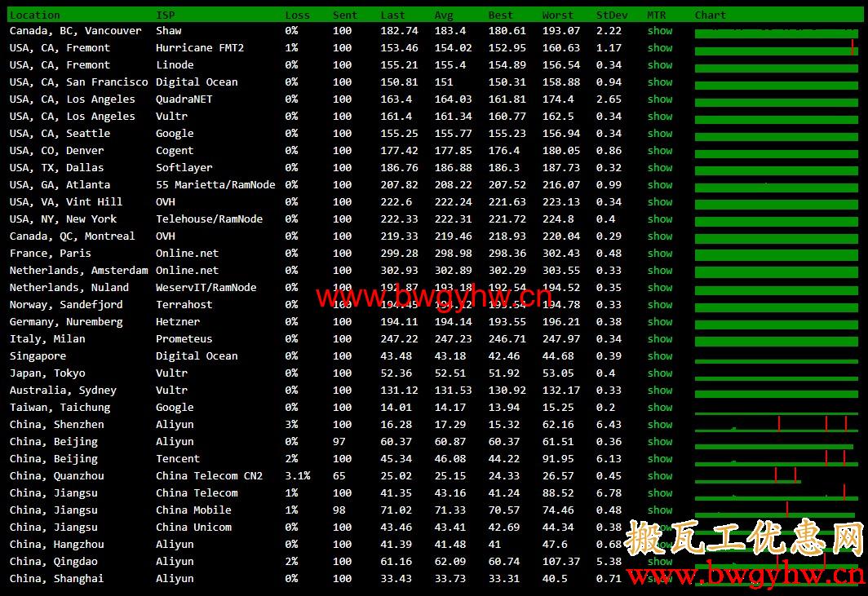This screenshot has width=868, height=596.
Task: Open show link for Dallas Softlayer
Action: pos(660,168)
